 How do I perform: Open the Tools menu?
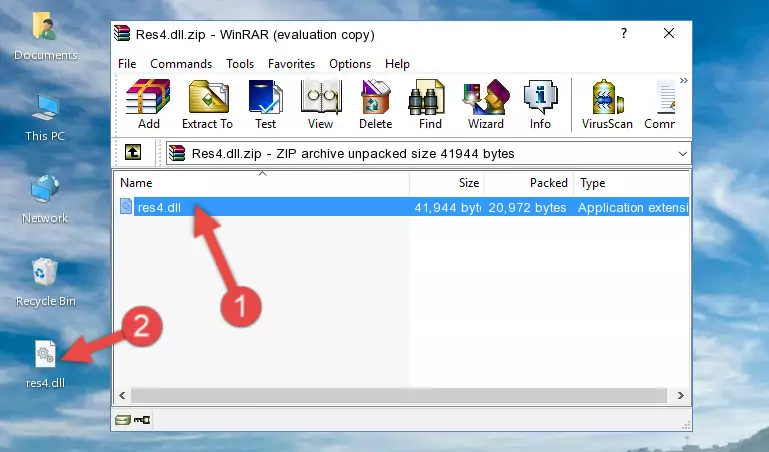240,64
